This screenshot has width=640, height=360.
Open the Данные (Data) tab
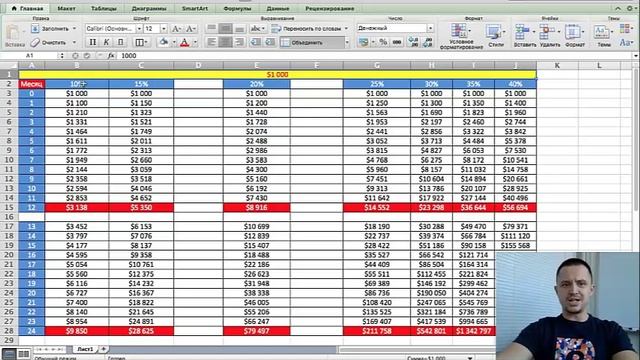coord(278,9)
